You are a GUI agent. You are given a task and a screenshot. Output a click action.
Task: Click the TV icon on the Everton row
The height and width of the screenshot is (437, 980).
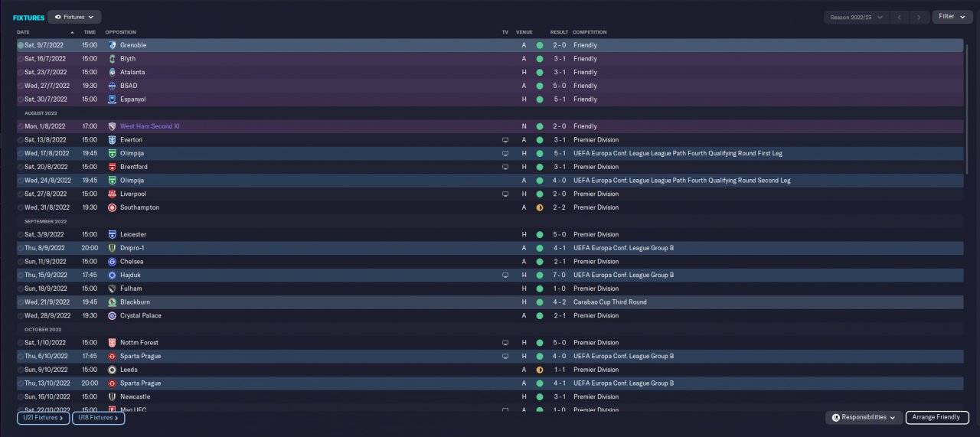[505, 140]
